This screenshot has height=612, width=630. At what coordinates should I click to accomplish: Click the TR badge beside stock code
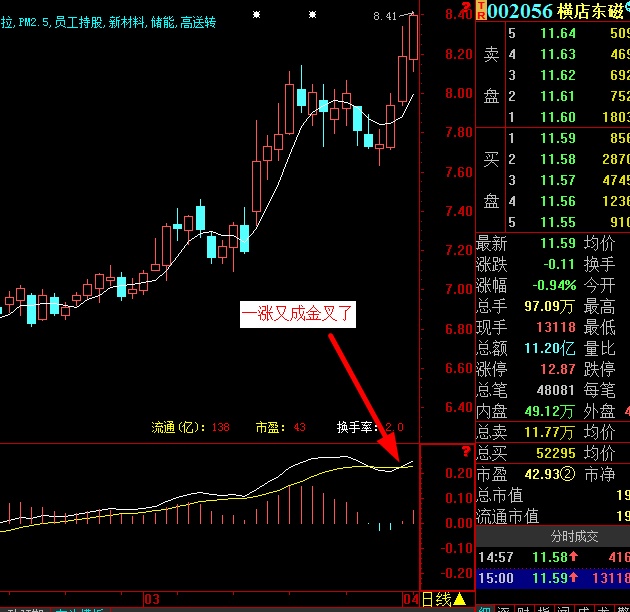tap(481, 10)
